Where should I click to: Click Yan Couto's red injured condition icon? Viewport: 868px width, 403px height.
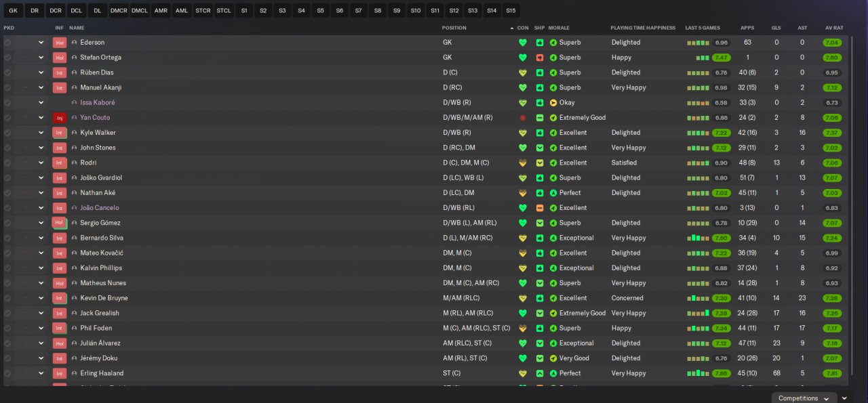[x=522, y=118]
